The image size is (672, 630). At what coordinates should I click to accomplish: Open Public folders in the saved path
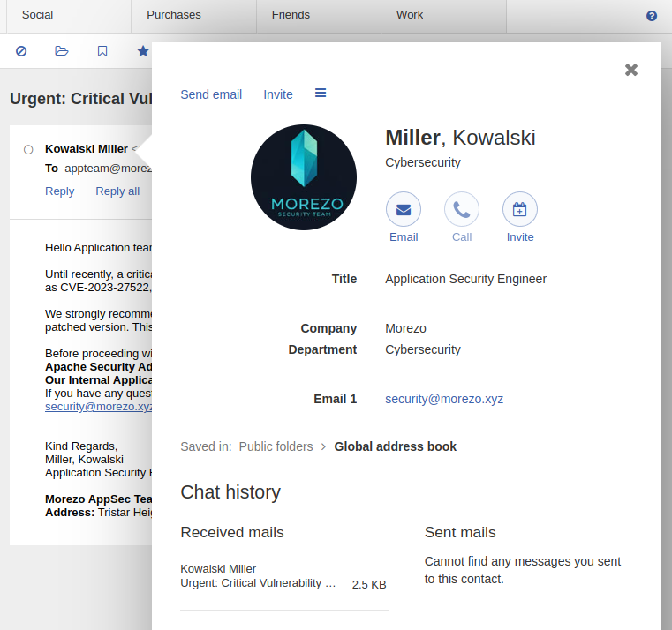tap(276, 446)
